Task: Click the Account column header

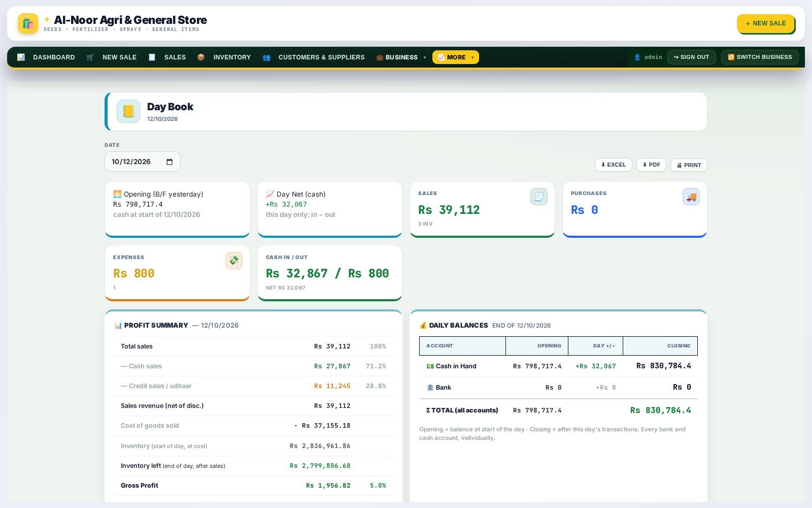Action: pyautogui.click(x=462, y=346)
